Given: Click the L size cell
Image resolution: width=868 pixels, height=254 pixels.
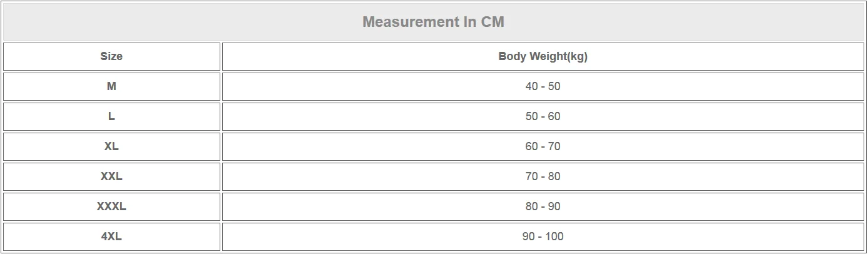Looking at the screenshot, I should [111, 116].
